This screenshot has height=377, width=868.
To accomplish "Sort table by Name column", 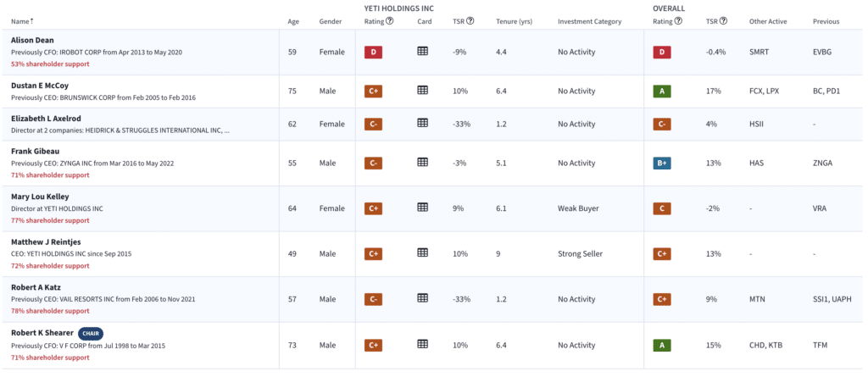I will pos(22,21).
